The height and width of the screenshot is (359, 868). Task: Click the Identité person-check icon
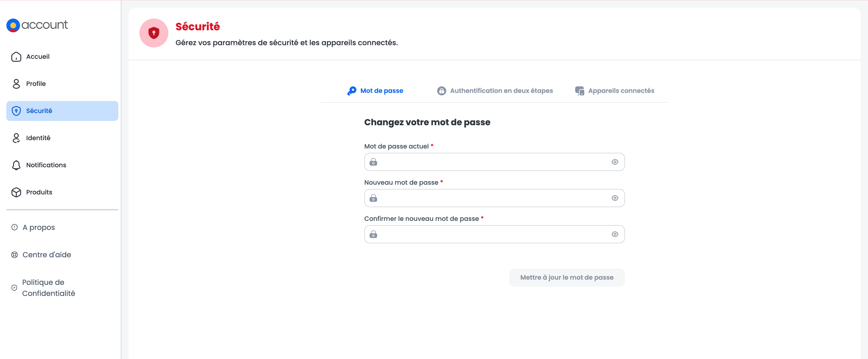click(x=16, y=138)
